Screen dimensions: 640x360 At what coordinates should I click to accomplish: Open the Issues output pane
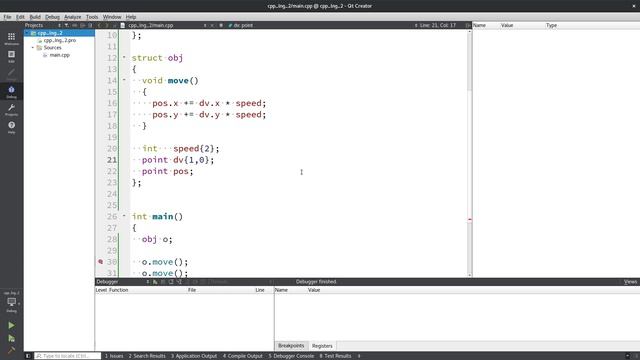point(114,356)
